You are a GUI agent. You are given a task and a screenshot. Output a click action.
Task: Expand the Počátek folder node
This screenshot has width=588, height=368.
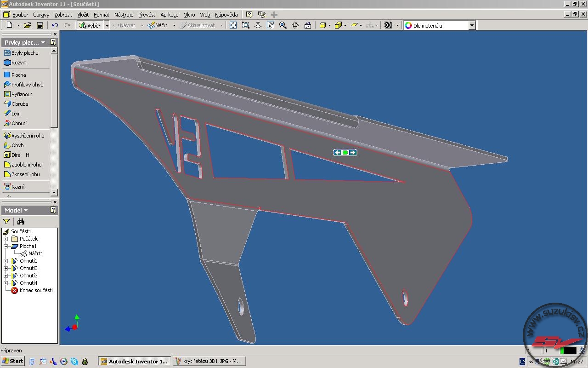click(x=6, y=239)
